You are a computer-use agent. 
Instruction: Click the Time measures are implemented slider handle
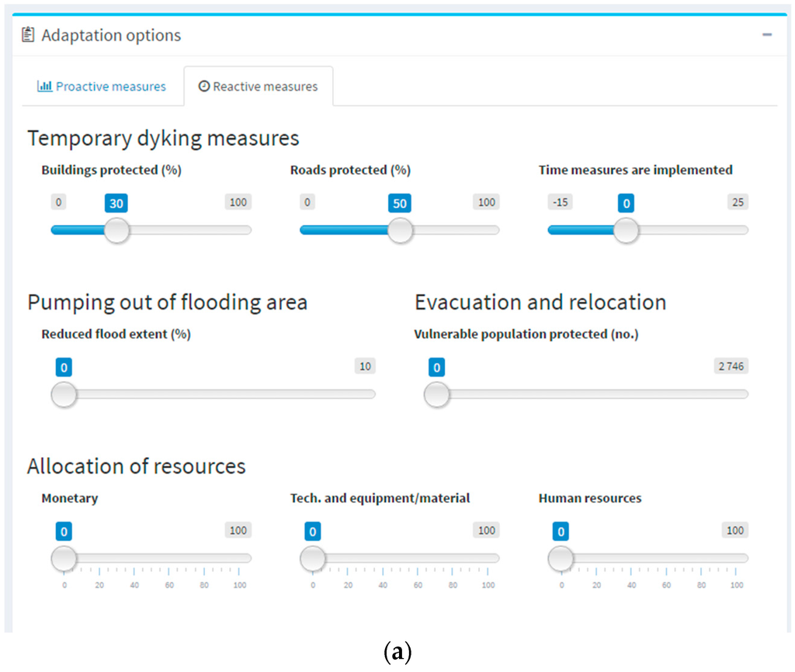(x=626, y=230)
